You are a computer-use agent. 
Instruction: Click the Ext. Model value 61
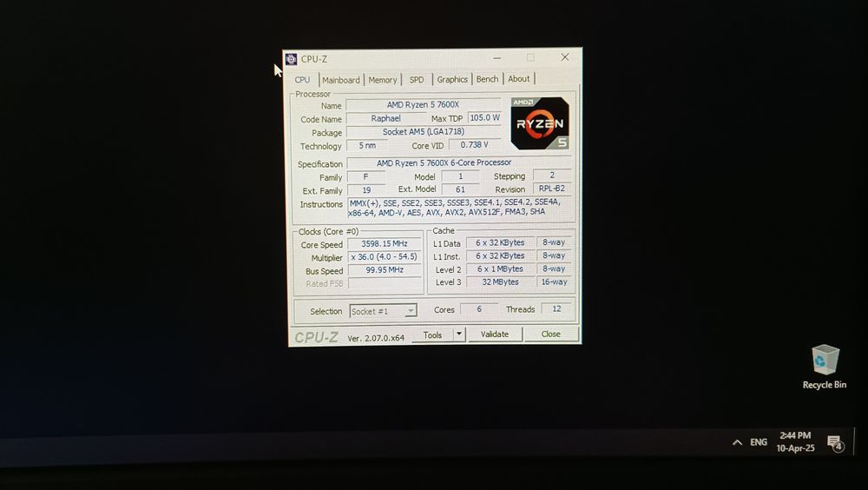pyautogui.click(x=461, y=189)
